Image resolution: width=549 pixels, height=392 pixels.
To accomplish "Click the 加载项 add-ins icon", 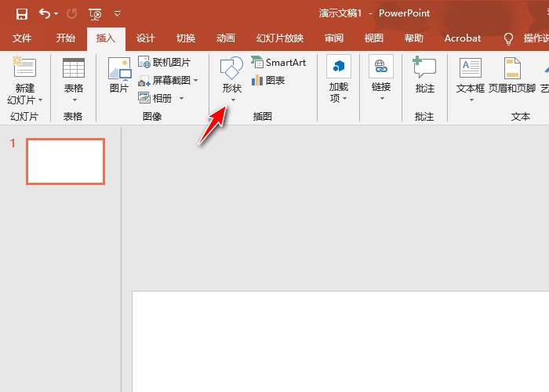I will 339,66.
